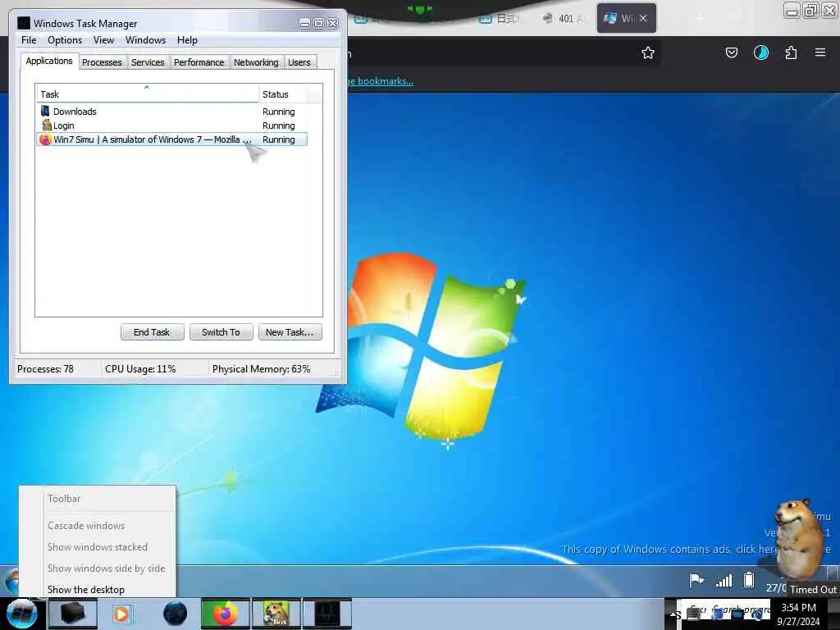840x630 pixels.
Task: Click the Action Center flag tray icon
Action: pyautogui.click(x=696, y=580)
